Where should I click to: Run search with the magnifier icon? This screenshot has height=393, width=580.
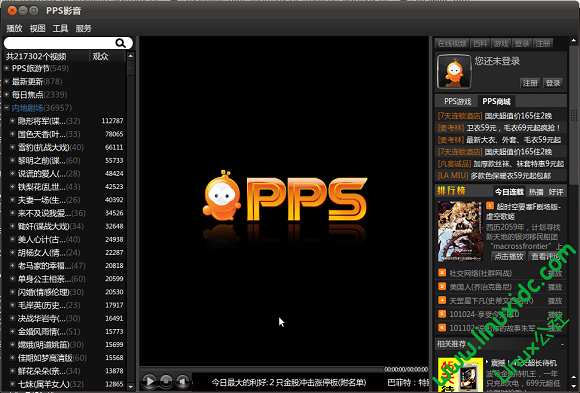121,43
